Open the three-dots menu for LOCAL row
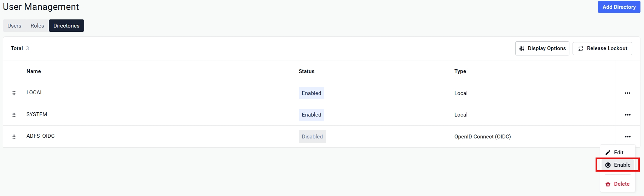 [x=627, y=93]
